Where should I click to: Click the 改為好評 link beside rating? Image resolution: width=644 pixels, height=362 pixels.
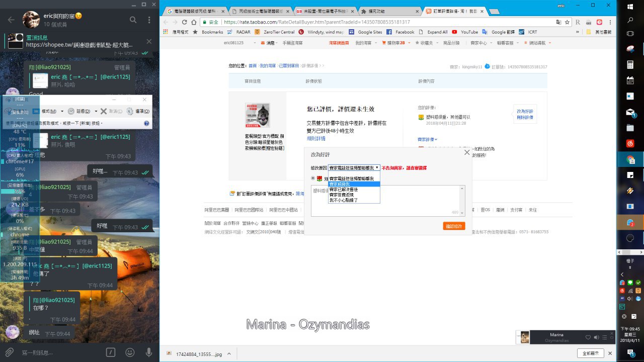(525, 112)
